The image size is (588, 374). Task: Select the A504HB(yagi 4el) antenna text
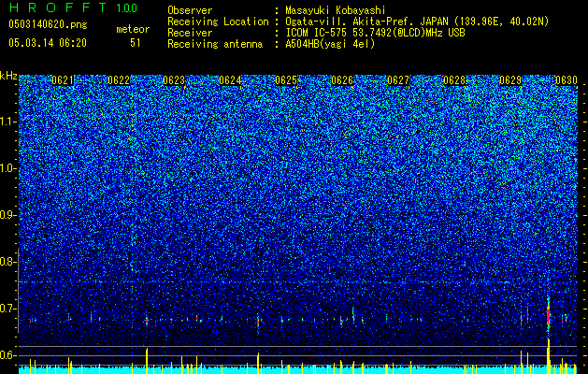[x=330, y=44]
